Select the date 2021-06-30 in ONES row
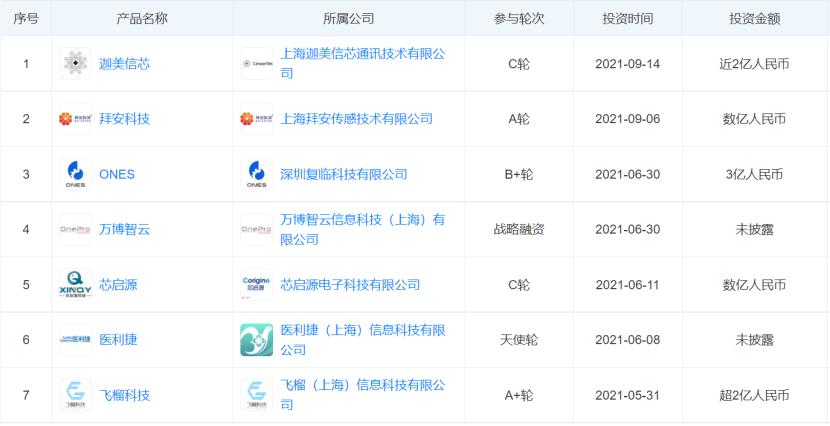The height and width of the screenshot is (426, 830). point(628,175)
